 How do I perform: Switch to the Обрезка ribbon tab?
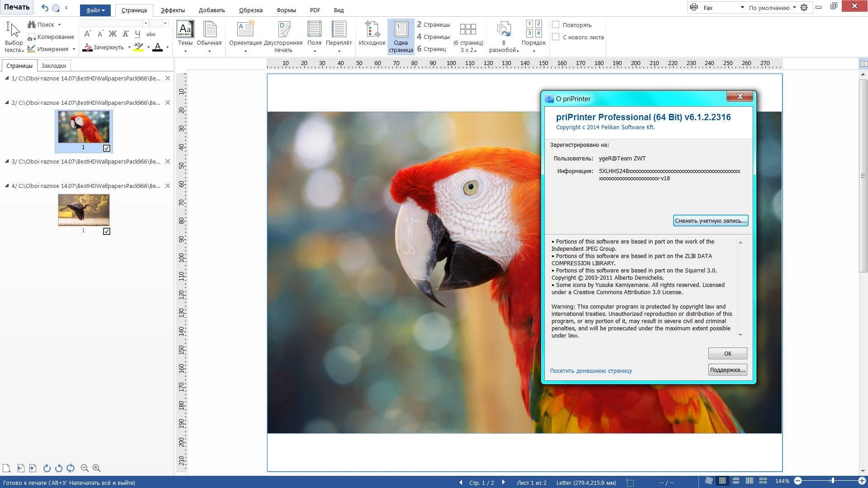click(x=250, y=10)
